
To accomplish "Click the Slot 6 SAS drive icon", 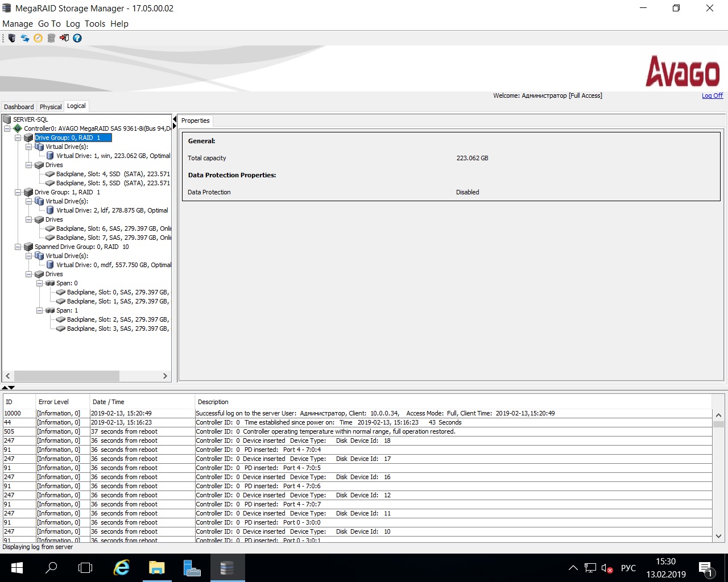I will 50,228.
